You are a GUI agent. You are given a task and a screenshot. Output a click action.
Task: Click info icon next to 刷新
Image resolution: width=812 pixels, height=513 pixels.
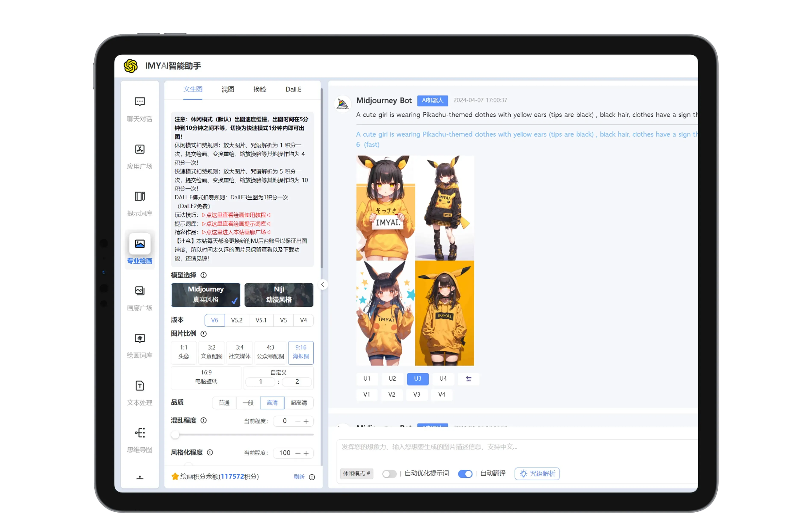pos(312,477)
